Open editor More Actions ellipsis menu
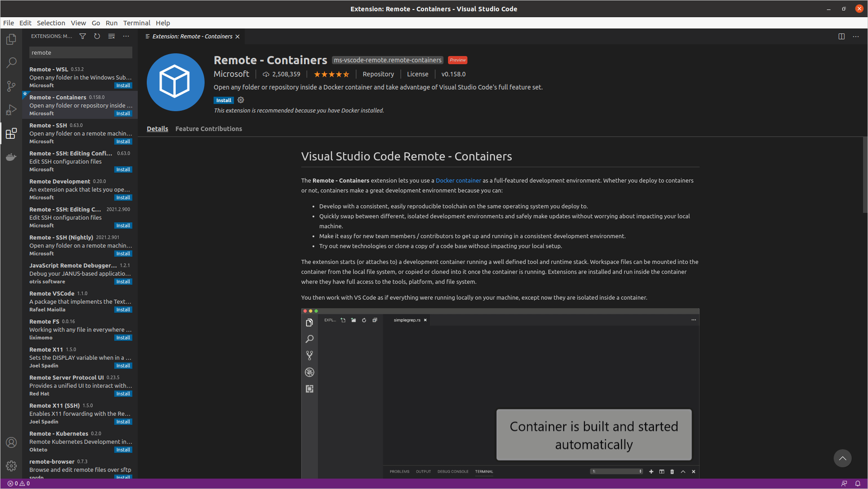868x489 pixels. click(856, 37)
